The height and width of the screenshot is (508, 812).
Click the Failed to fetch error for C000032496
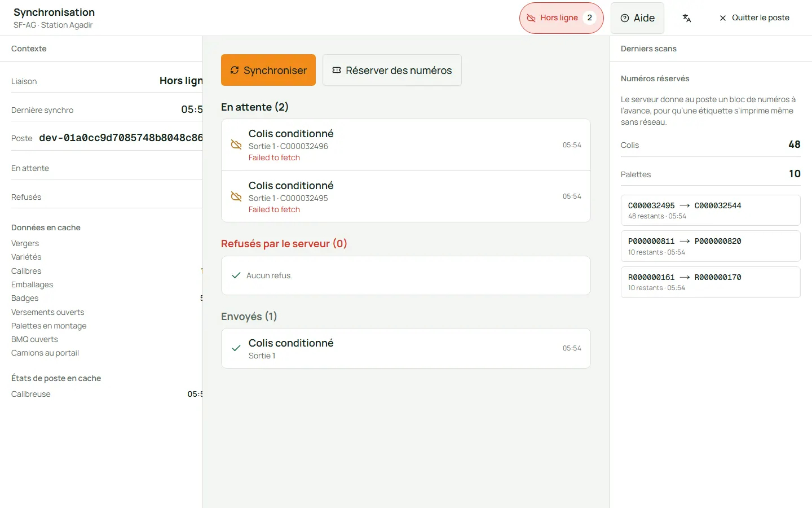274,157
